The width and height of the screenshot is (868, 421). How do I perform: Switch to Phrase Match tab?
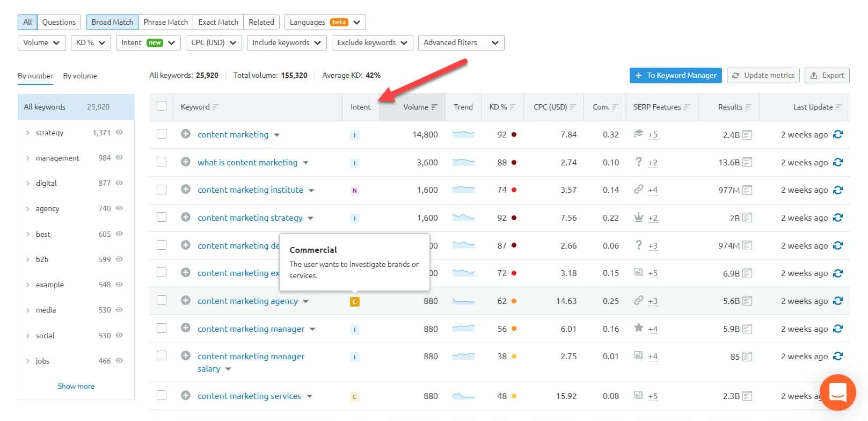(165, 22)
